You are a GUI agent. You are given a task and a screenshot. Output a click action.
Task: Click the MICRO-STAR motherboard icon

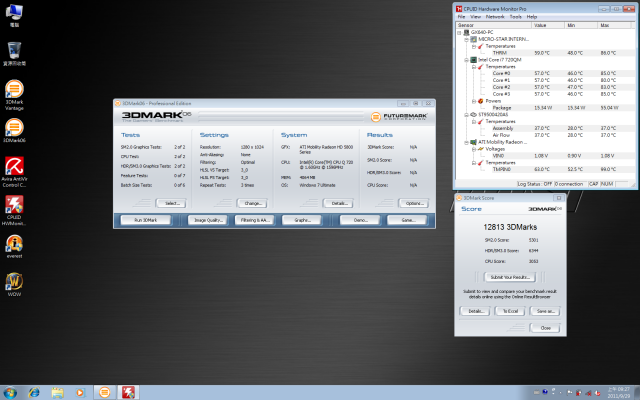(x=473, y=39)
